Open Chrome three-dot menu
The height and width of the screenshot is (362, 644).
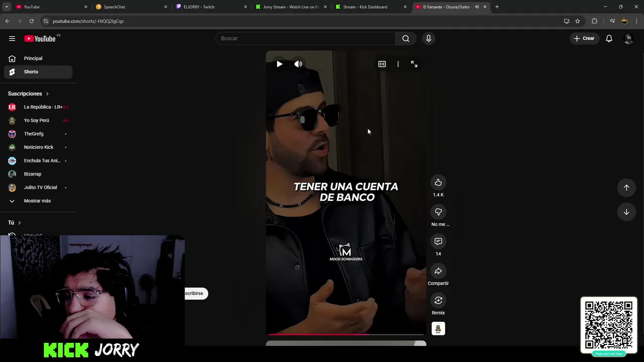(x=636, y=21)
